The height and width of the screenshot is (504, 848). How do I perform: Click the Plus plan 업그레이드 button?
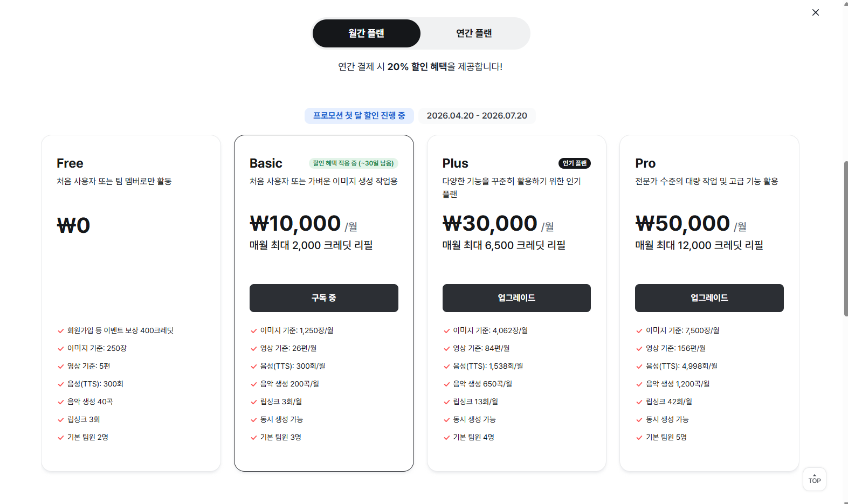516,298
